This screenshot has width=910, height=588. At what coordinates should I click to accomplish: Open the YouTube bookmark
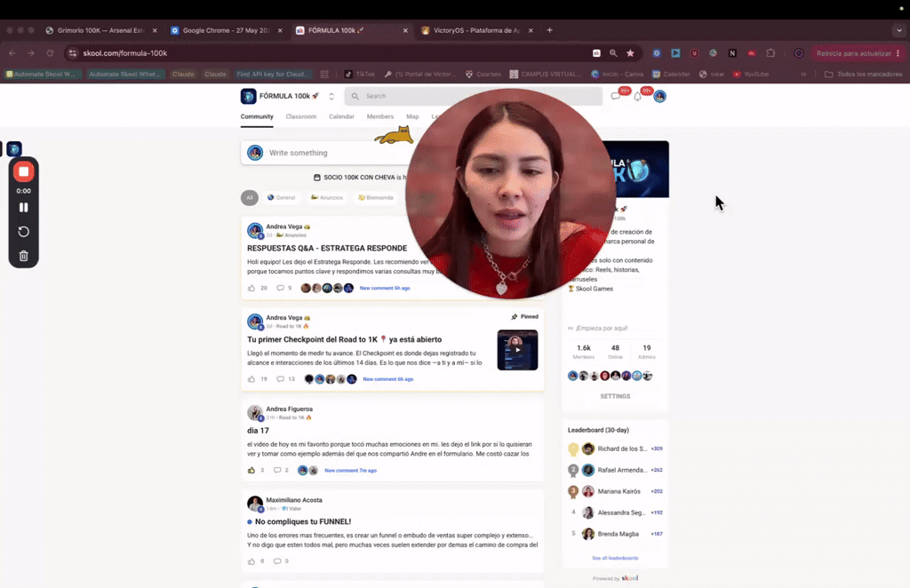[x=751, y=75]
